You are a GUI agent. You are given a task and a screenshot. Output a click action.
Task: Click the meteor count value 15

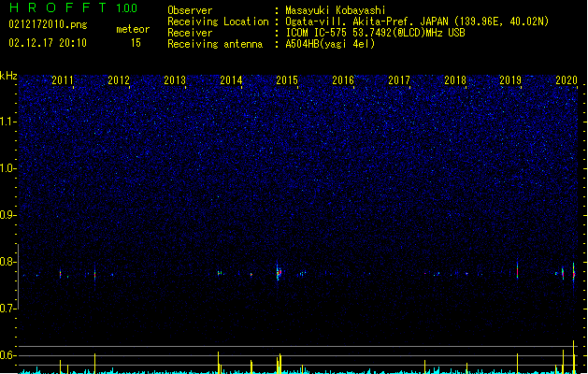coord(136,43)
